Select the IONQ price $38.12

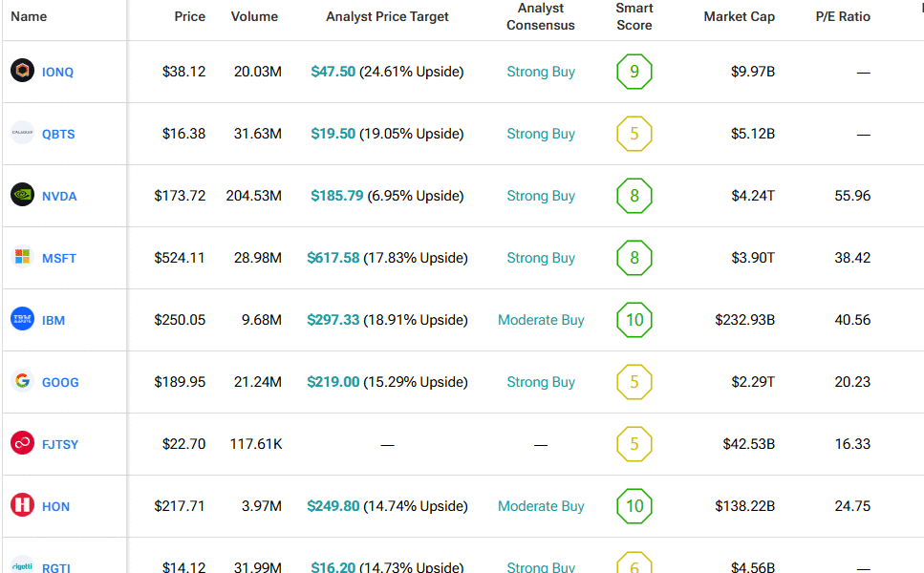tap(183, 72)
